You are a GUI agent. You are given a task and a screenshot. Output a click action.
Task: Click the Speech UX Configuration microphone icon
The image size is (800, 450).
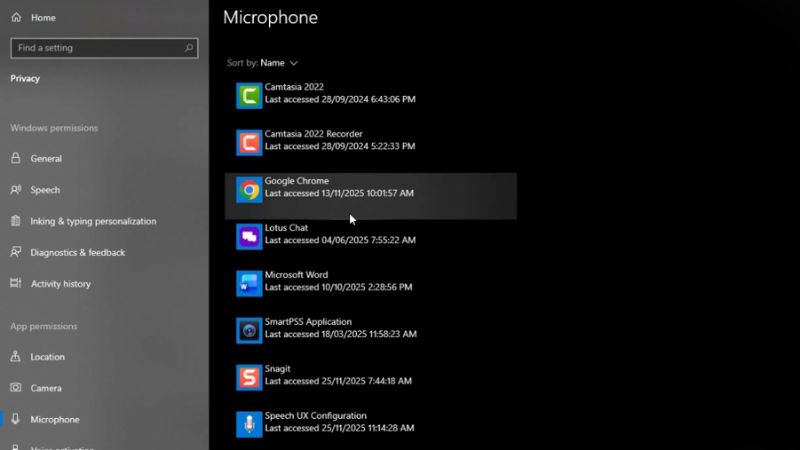[x=249, y=424]
